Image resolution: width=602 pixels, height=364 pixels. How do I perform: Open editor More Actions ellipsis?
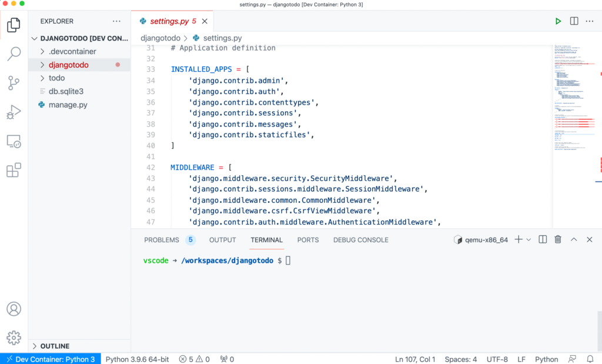coord(590,21)
